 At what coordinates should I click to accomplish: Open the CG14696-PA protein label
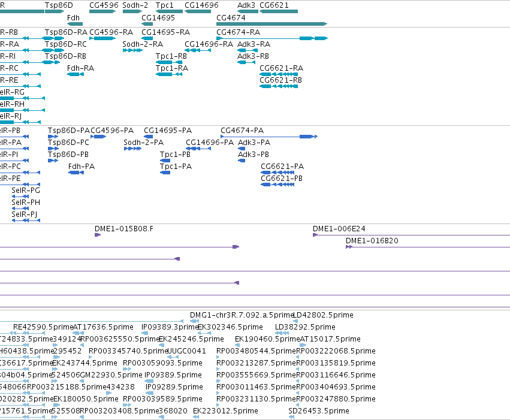210,143
